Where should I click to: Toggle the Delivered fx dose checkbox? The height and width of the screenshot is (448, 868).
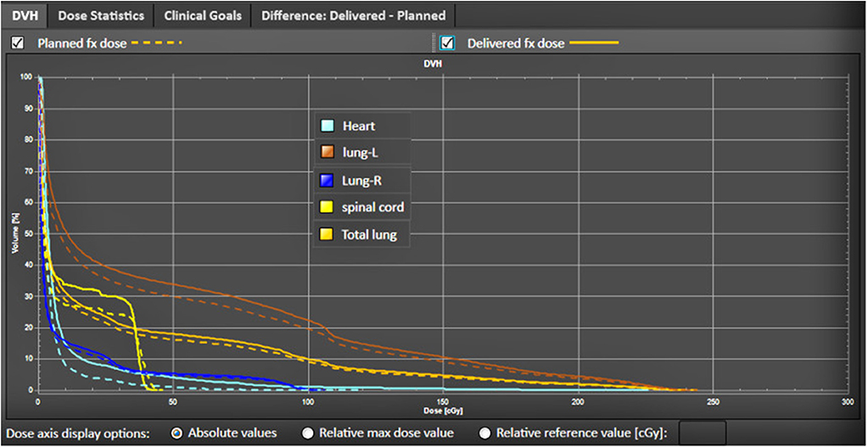tap(447, 42)
